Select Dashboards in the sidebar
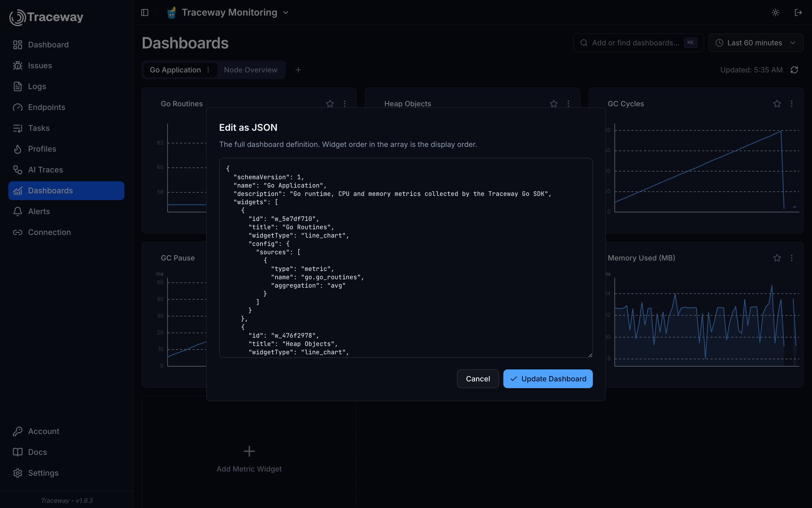The width and height of the screenshot is (812, 508). (66, 190)
